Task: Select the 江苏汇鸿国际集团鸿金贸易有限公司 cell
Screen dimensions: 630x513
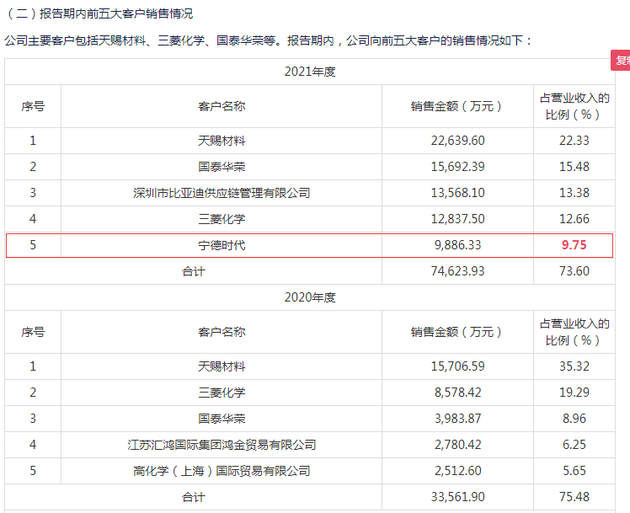Action: point(221,445)
